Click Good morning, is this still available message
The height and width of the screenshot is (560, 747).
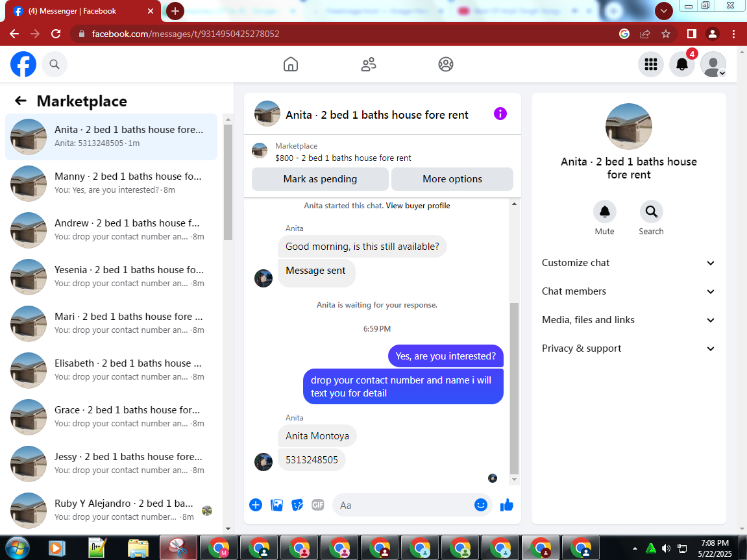tap(362, 247)
